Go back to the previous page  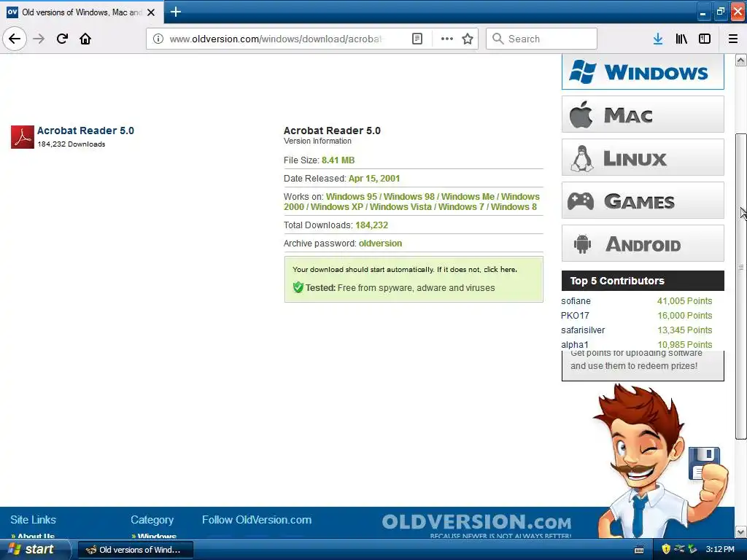tap(15, 39)
